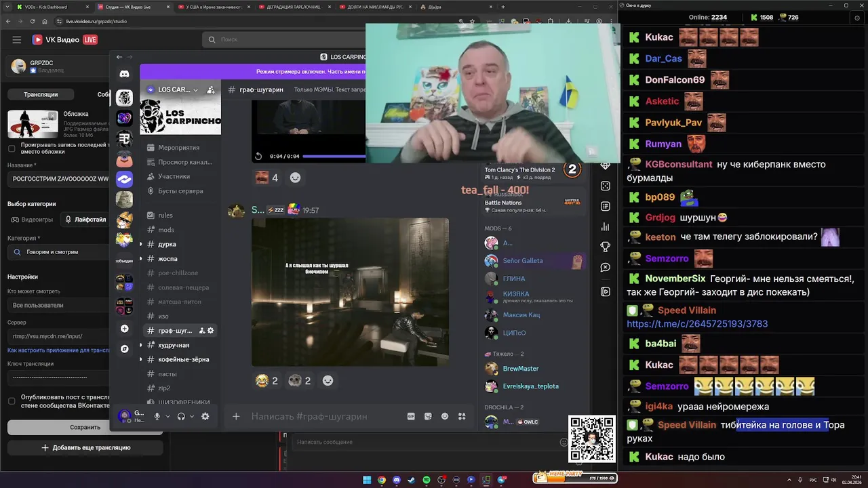The image size is (868, 488).
Task: Toggle the reaction showing count 4
Action: point(267,178)
